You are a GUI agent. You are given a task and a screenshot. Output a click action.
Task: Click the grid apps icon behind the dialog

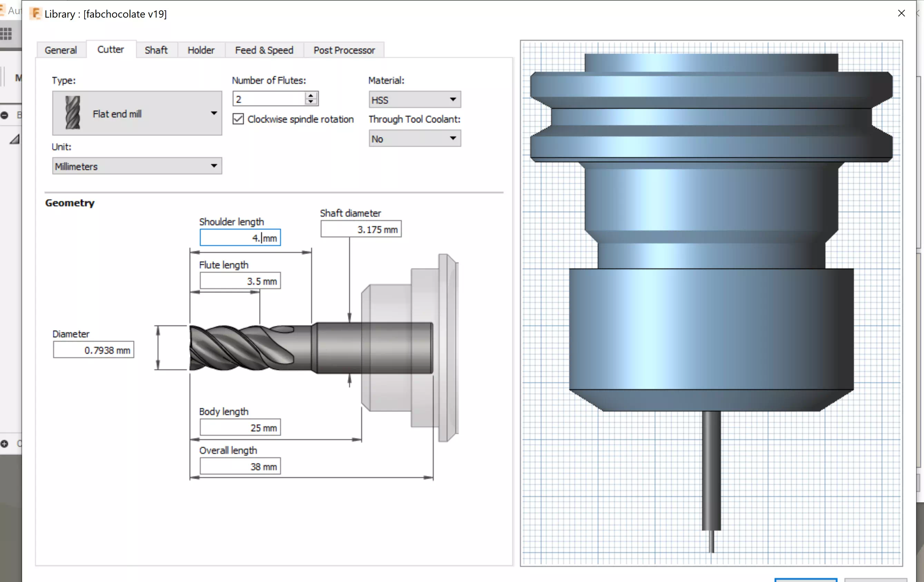point(6,34)
